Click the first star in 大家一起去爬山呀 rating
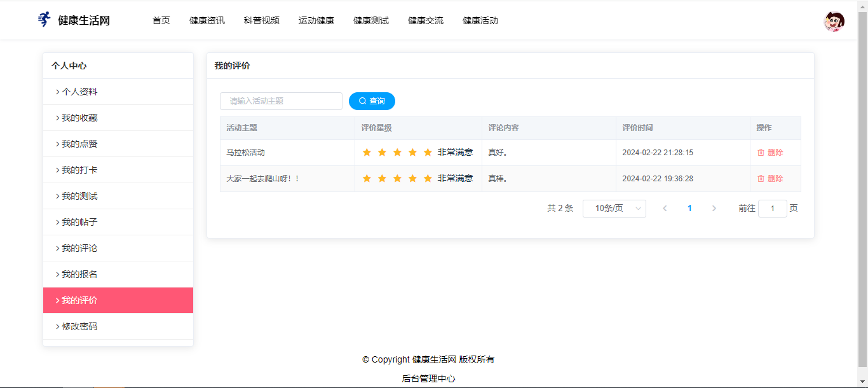Screen dimensions: 868x388 [367, 179]
